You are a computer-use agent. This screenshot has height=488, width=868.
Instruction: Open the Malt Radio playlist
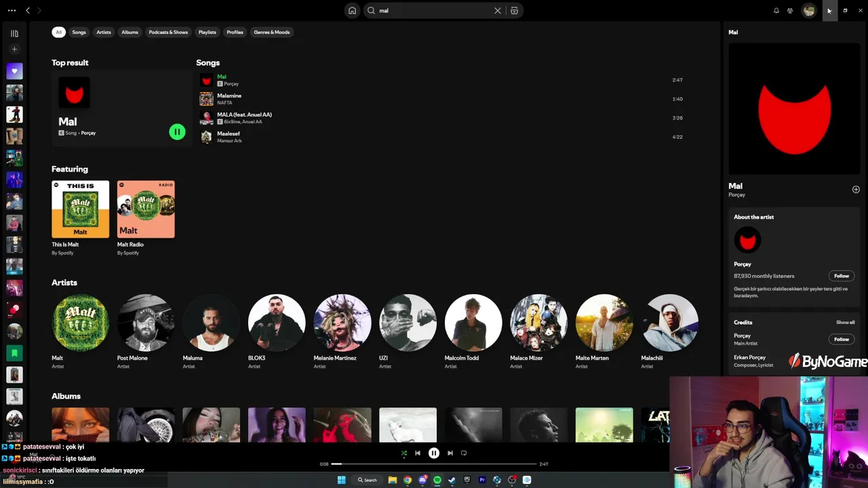146,218
